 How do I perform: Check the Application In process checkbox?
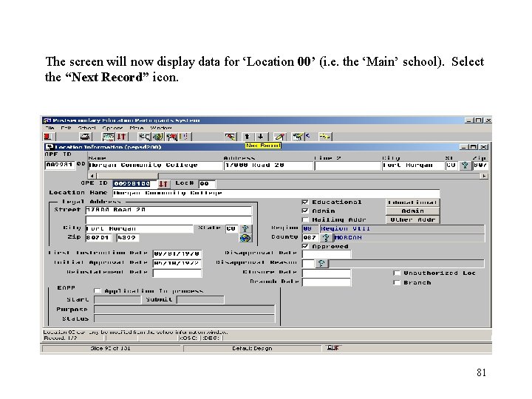point(98,291)
